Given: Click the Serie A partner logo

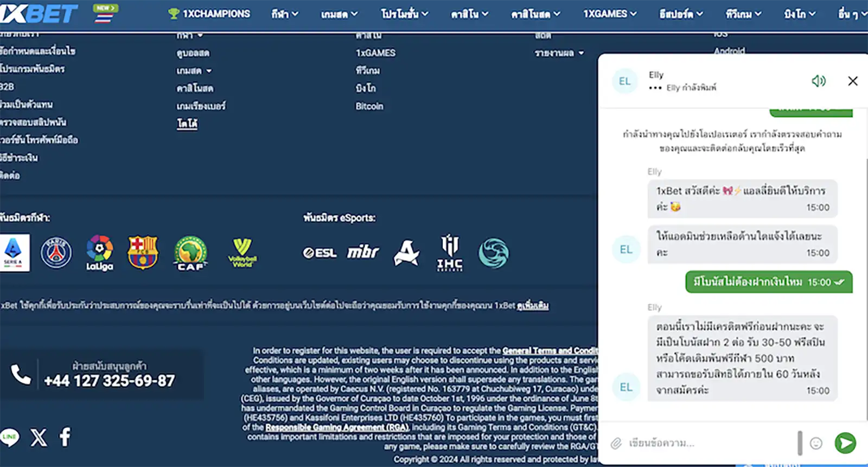Looking at the screenshot, I should click(x=14, y=253).
